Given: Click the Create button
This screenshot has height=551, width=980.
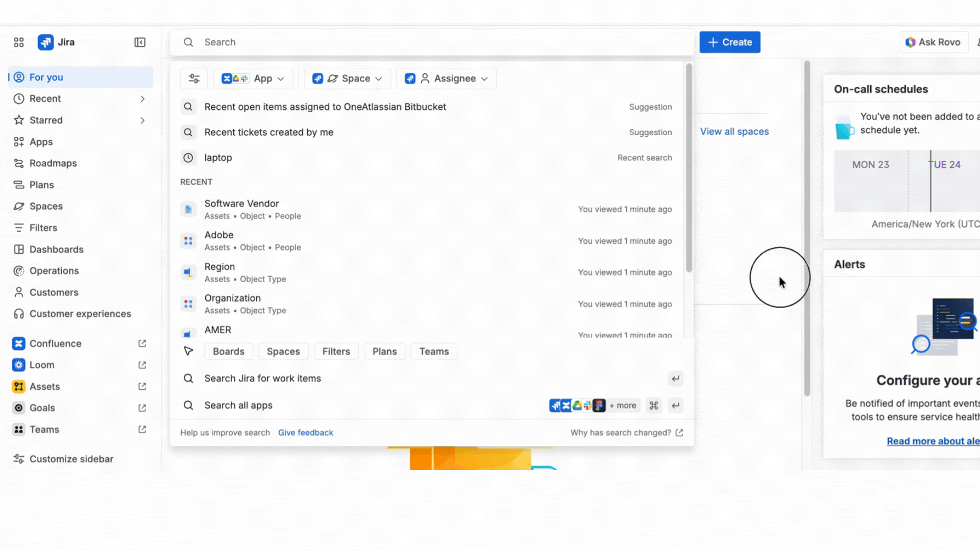Looking at the screenshot, I should pos(729,42).
